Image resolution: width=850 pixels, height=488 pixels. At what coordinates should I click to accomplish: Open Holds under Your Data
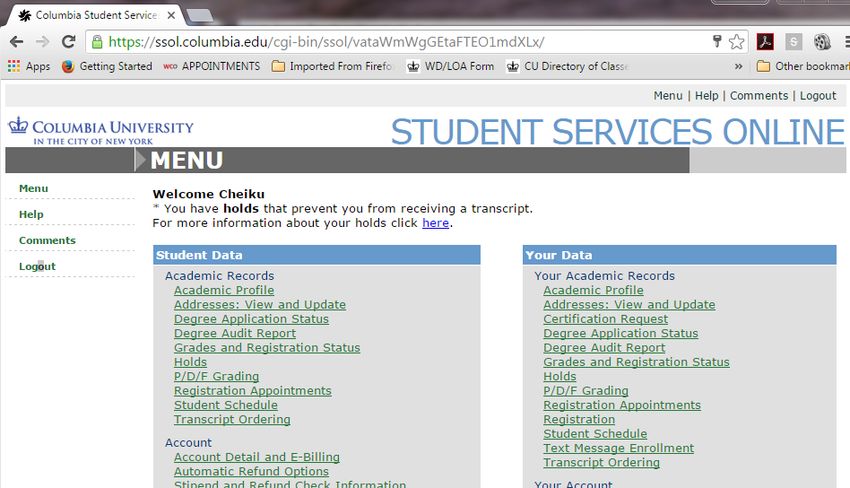click(x=559, y=376)
